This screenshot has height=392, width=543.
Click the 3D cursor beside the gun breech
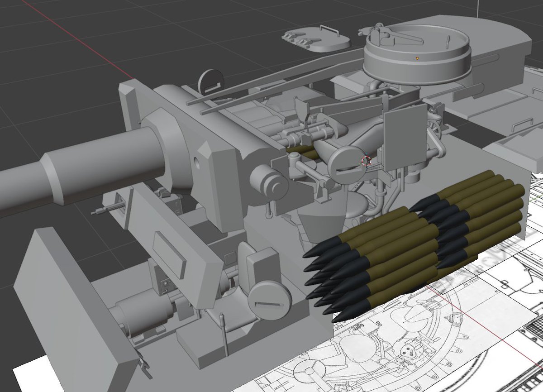tap(366, 161)
